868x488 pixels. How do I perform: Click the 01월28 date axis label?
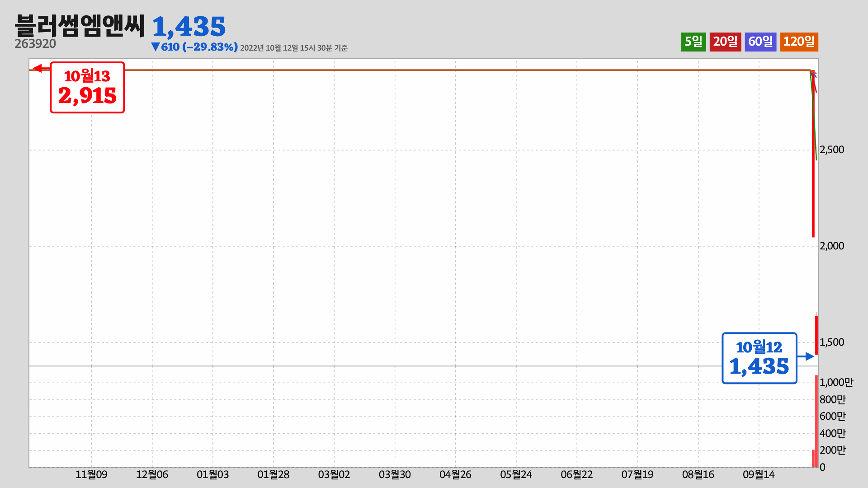[x=274, y=475]
